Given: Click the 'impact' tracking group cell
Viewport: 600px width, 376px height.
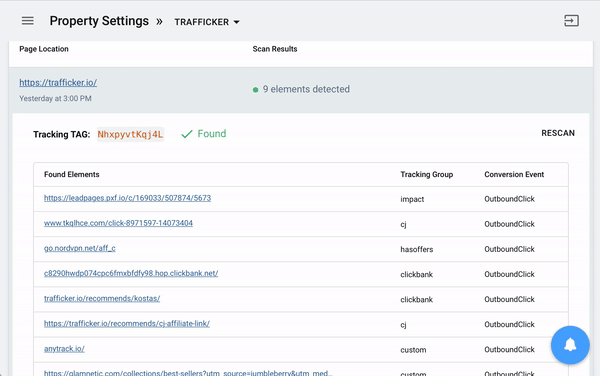Looking at the screenshot, I should pos(412,199).
